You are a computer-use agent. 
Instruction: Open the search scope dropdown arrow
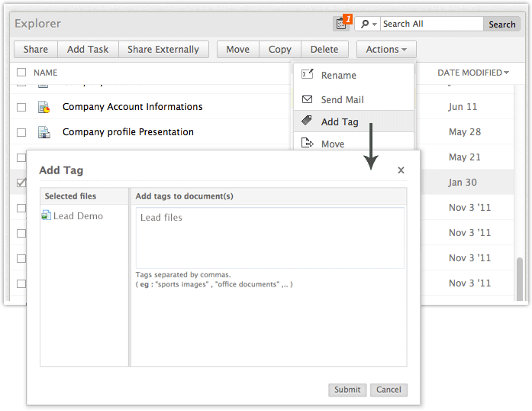374,24
